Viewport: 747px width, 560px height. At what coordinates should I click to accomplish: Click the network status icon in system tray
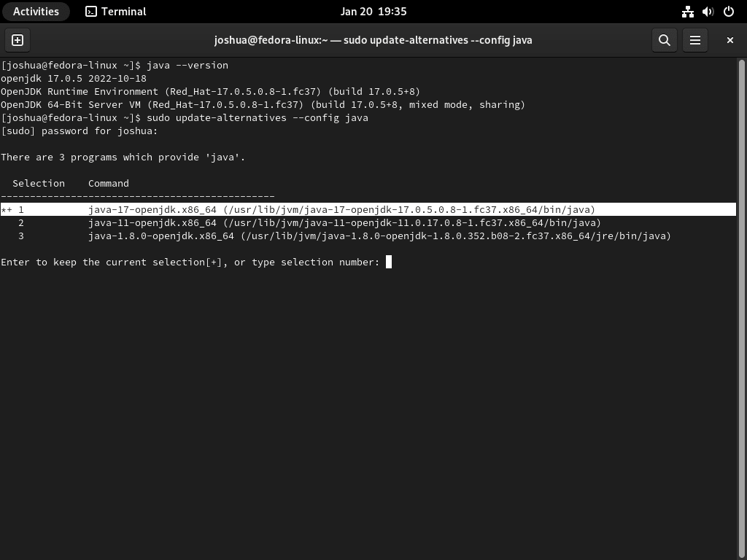click(687, 11)
